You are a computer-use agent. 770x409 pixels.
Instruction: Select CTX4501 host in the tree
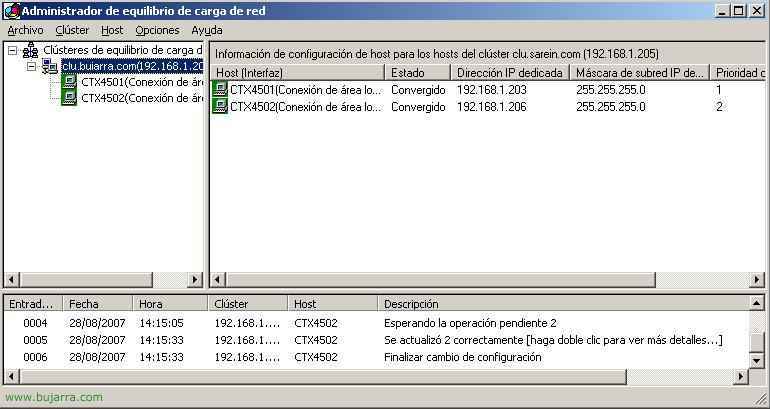(141, 82)
